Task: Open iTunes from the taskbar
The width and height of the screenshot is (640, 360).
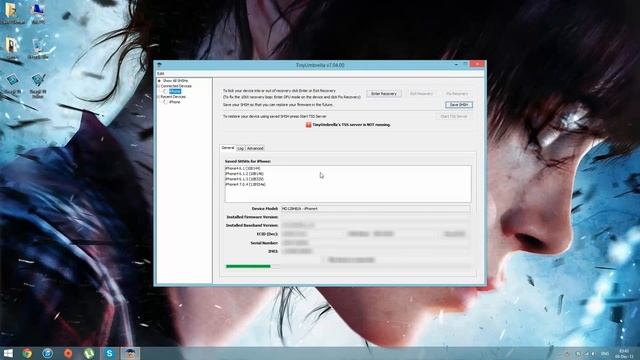Action: (x=48, y=353)
